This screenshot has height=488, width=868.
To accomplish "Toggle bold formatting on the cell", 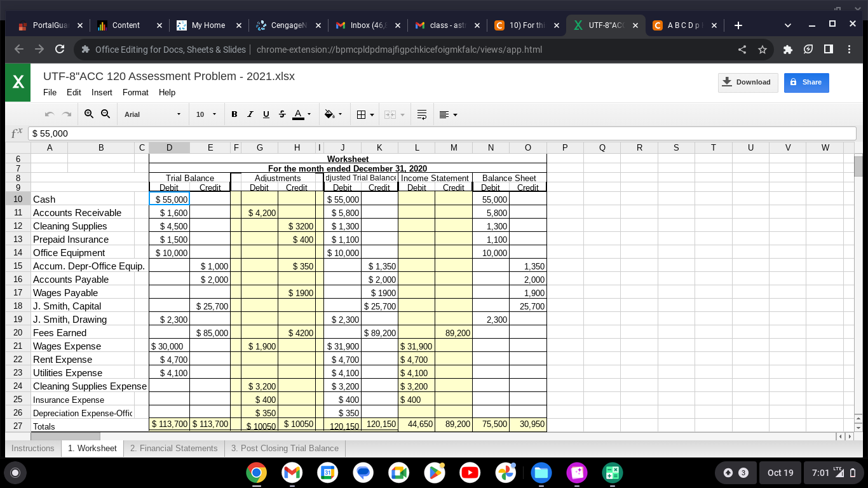I will tap(233, 114).
